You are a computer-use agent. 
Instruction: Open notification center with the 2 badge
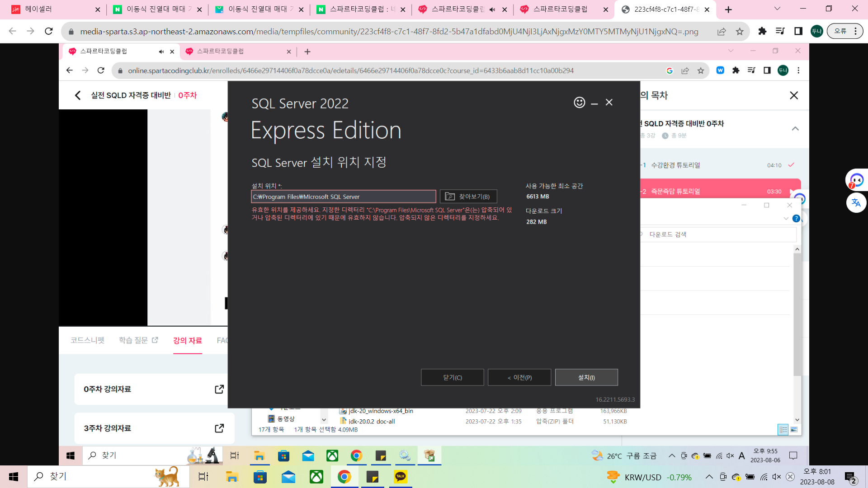[x=850, y=477]
